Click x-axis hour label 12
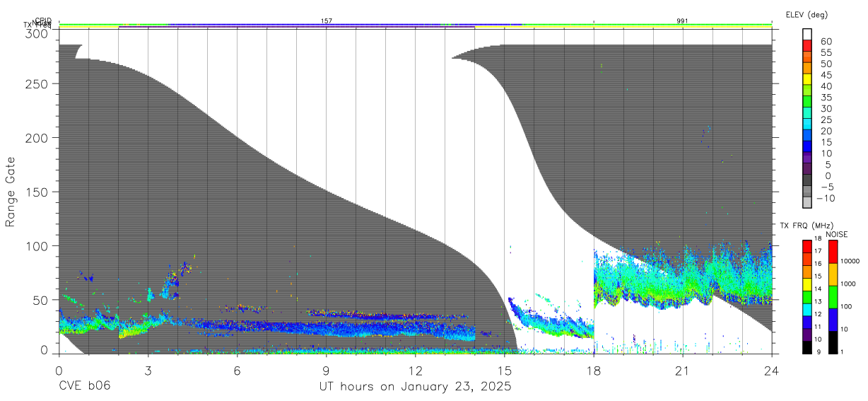The height and width of the screenshot is (401, 868). coord(415,370)
